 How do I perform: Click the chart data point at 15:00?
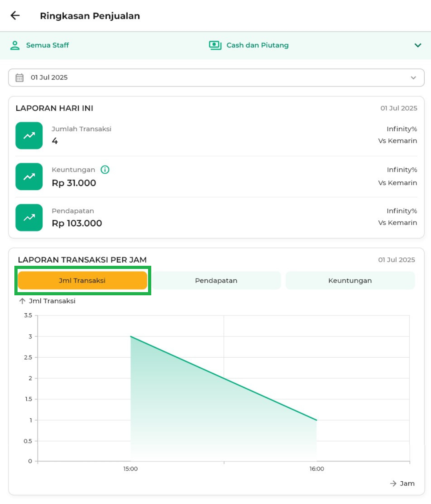(x=131, y=337)
